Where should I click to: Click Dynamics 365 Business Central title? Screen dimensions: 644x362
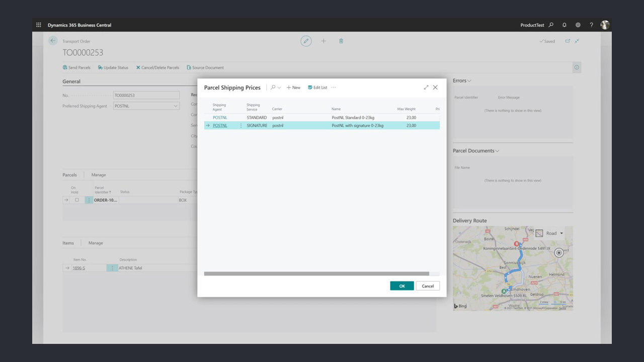pos(79,25)
